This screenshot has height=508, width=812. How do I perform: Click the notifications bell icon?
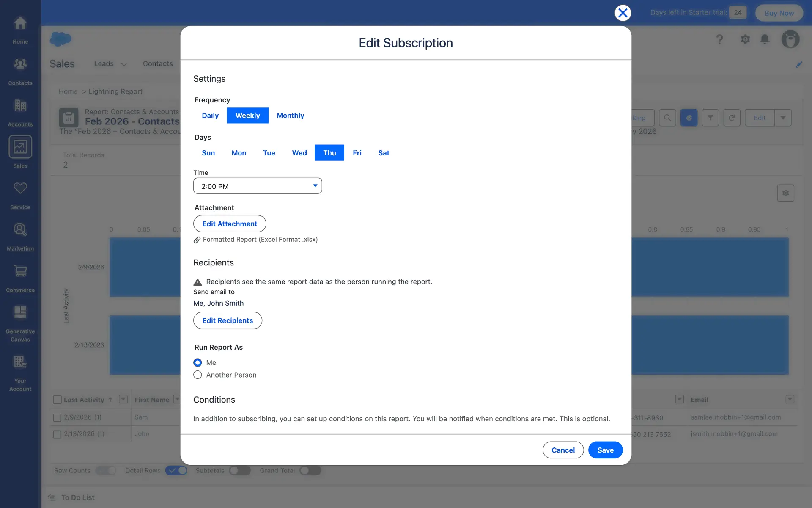tap(765, 39)
